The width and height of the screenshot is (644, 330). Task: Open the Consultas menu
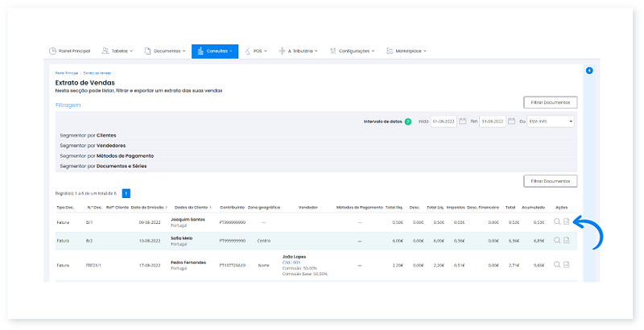214,51
